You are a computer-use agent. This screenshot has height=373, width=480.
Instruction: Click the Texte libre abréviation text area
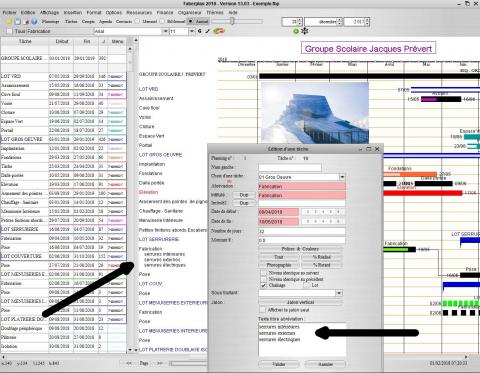[302, 339]
